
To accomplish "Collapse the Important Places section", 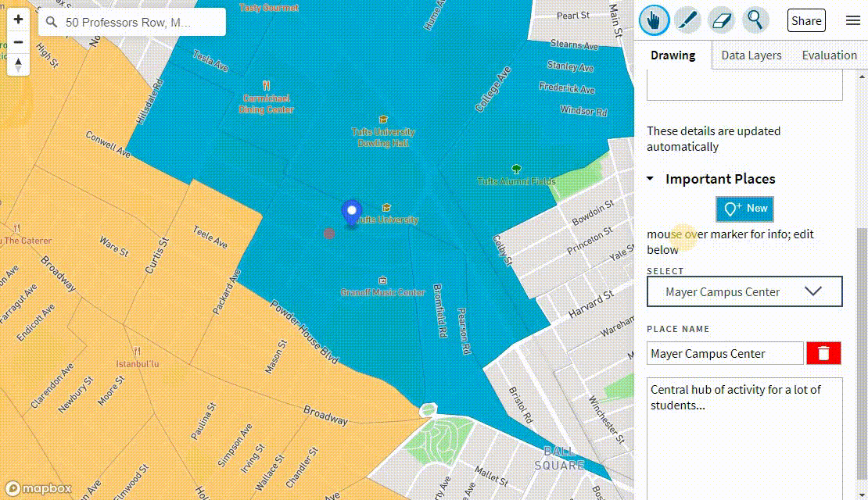I will pyautogui.click(x=650, y=179).
